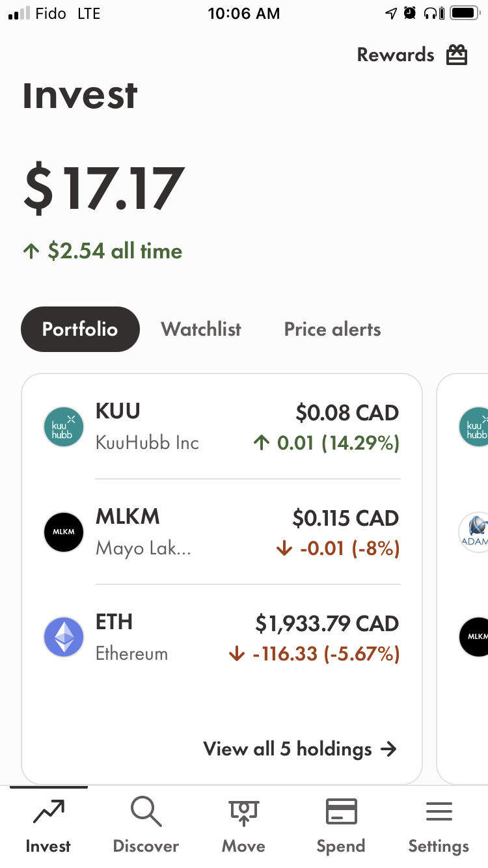Screen dimensions: 488x868
Task: Open the Rewards text link
Action: (396, 55)
